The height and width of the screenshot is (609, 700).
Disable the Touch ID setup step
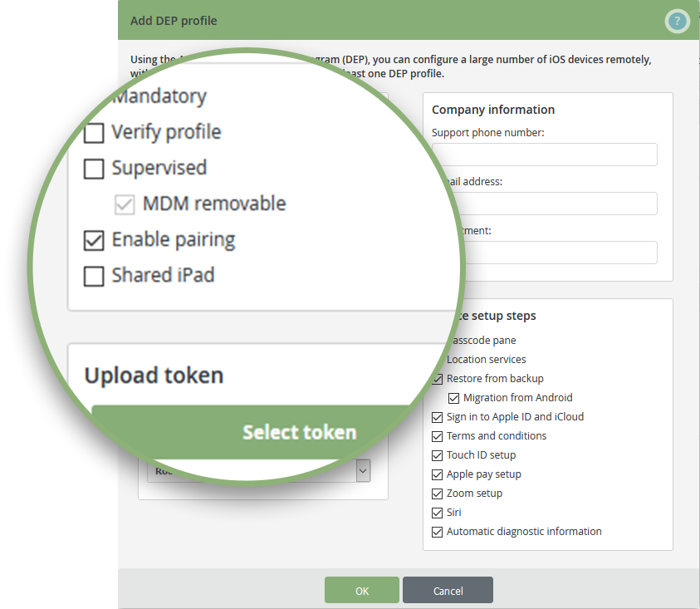(437, 456)
